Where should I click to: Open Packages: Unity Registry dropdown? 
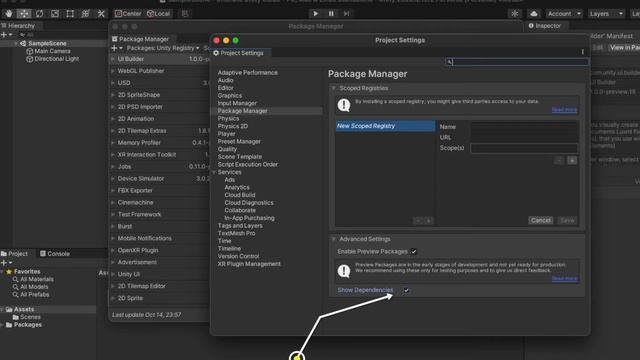coord(163,48)
